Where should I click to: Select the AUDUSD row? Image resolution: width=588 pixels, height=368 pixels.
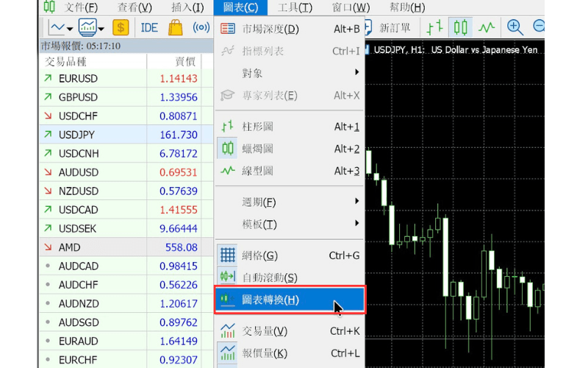[126, 172]
